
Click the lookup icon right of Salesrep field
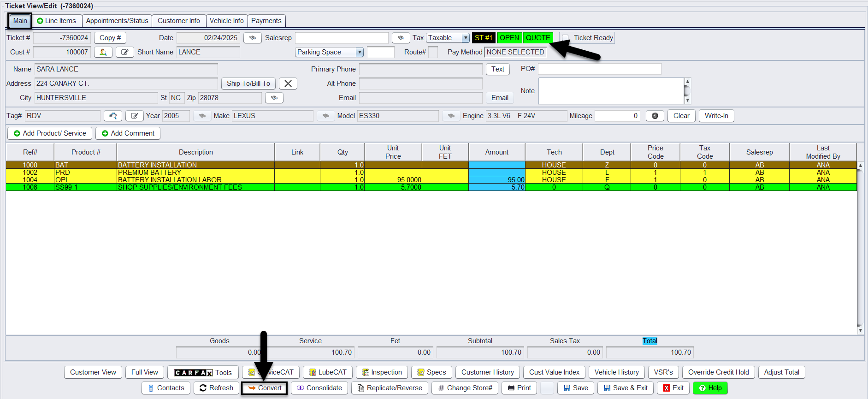pos(401,38)
